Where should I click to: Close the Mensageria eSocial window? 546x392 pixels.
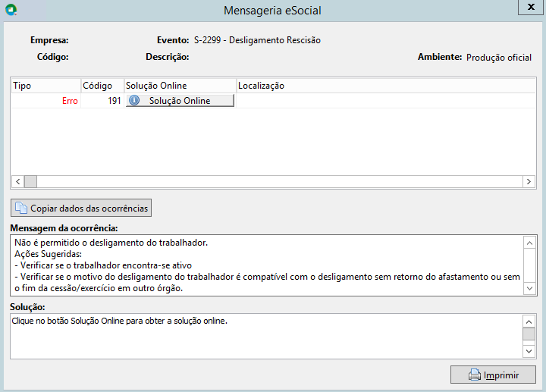point(531,7)
